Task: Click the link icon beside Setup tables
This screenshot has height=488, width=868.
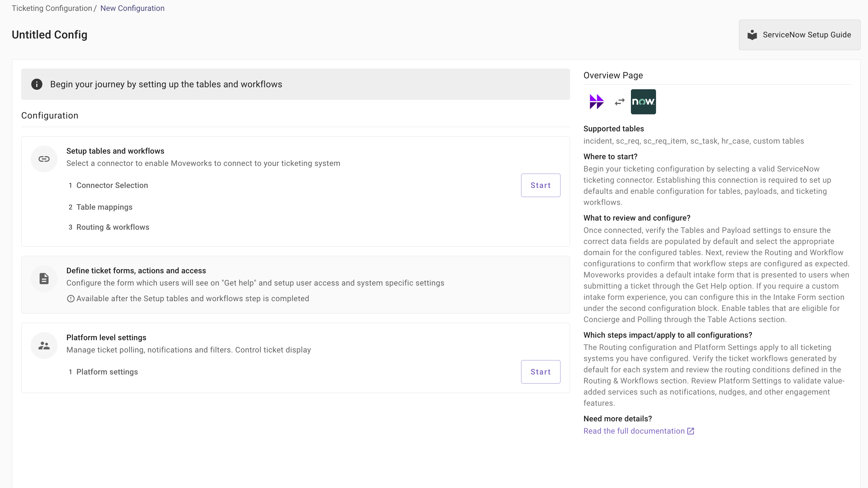Action: (44, 159)
